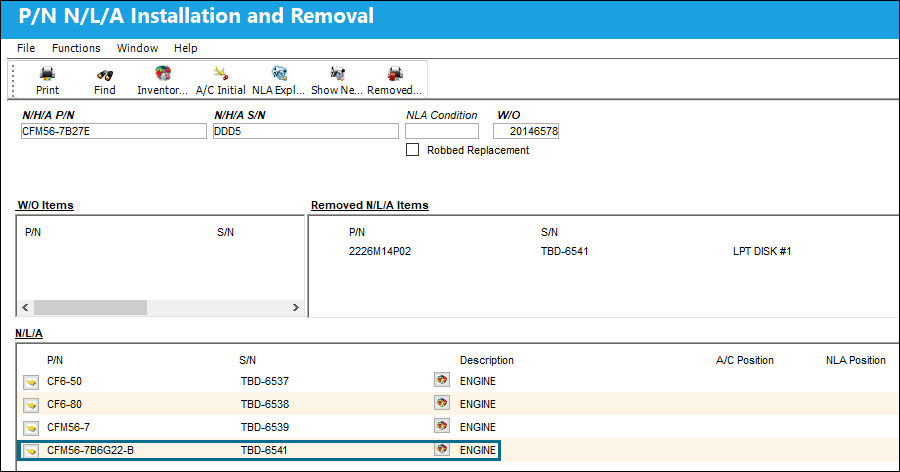Image resolution: width=900 pixels, height=472 pixels.
Task: Click the inventory icon beside TBD-6538
Action: 441,403
